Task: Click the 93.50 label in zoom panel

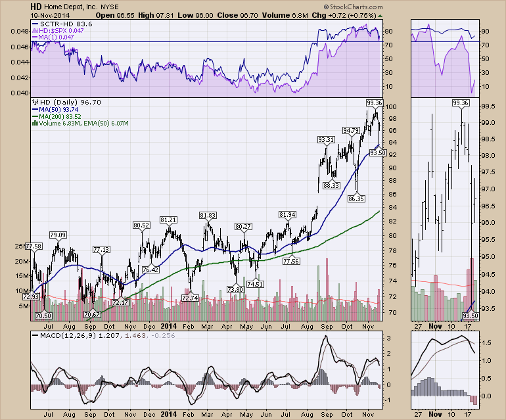Action: (470, 315)
